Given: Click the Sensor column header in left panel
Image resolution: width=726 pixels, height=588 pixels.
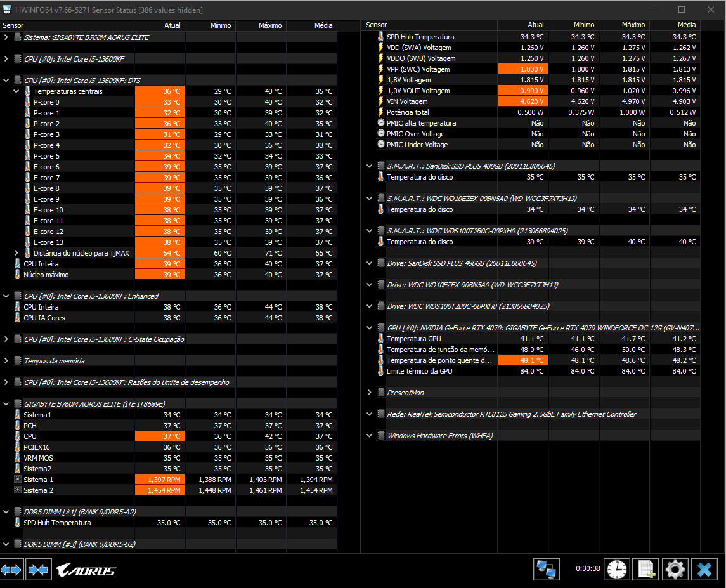Looking at the screenshot, I should (67, 25).
